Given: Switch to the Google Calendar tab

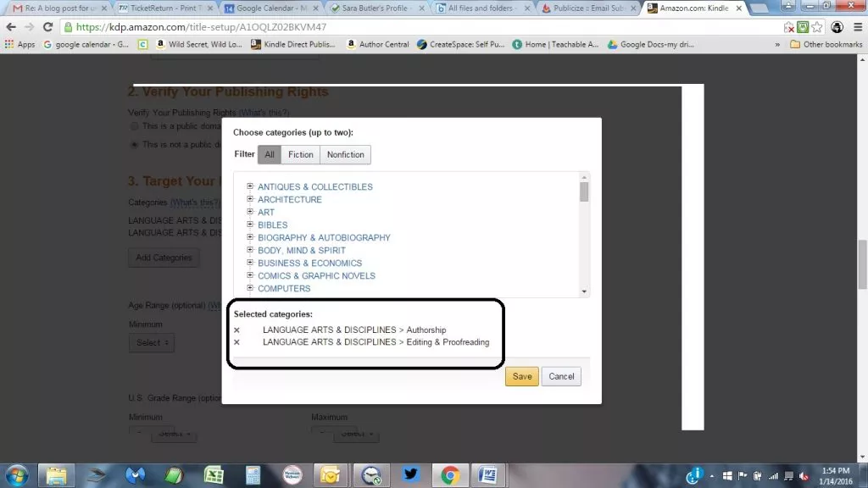Looking at the screenshot, I should pos(270,8).
